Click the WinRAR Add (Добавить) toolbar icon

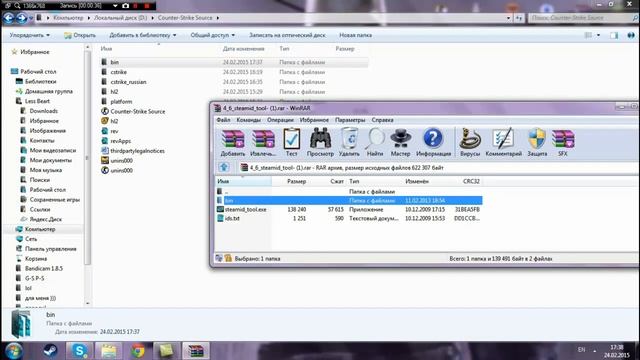click(x=233, y=142)
